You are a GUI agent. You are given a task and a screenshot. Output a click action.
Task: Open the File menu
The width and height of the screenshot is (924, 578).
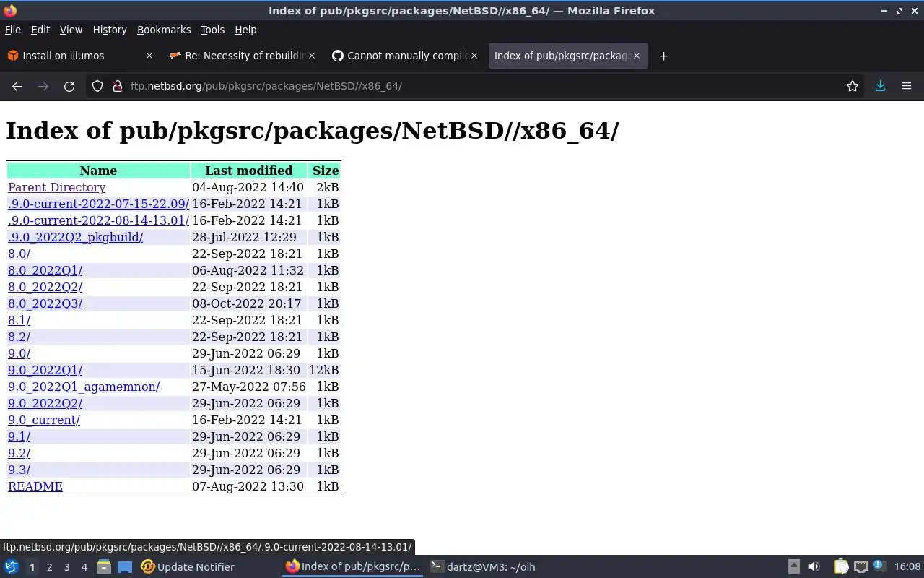point(13,30)
